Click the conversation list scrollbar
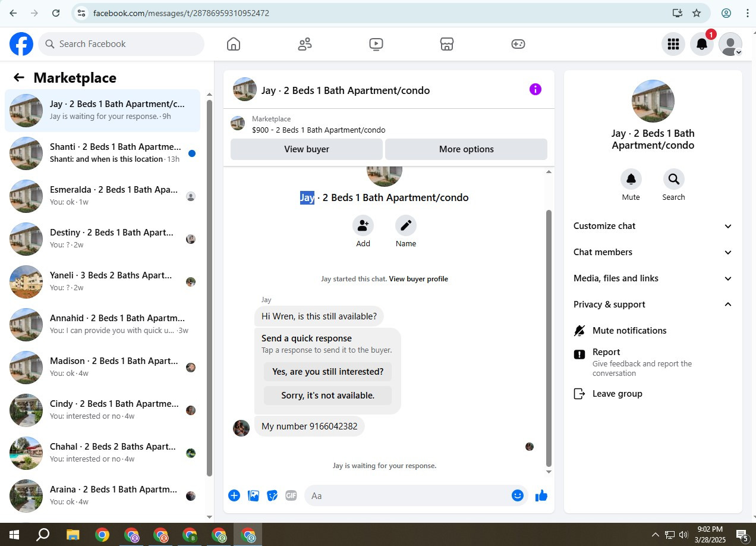 (x=209, y=288)
